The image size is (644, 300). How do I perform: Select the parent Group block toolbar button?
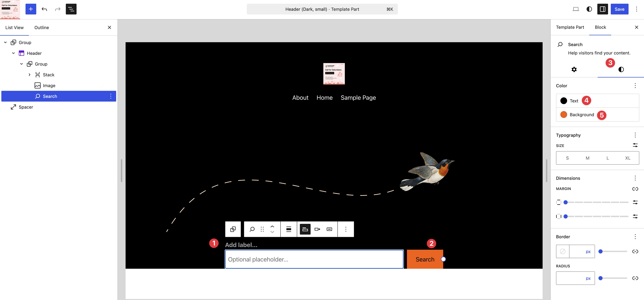tap(233, 229)
